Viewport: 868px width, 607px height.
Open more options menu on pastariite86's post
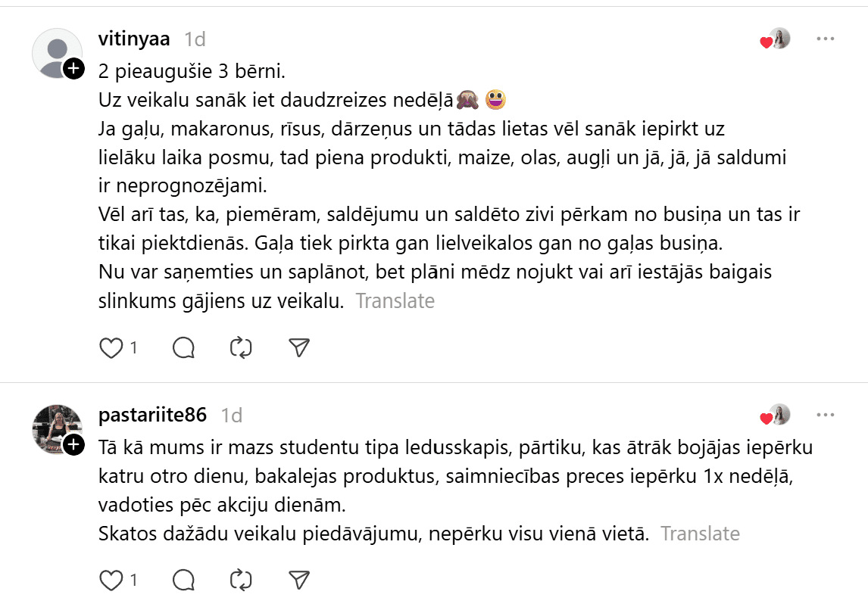(825, 415)
